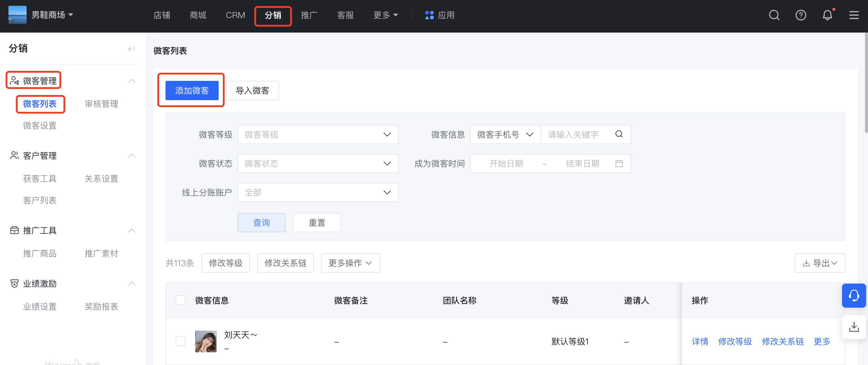Image resolution: width=868 pixels, height=365 pixels.
Task: Open the 微客等级 filter dropdown
Action: coord(318,135)
